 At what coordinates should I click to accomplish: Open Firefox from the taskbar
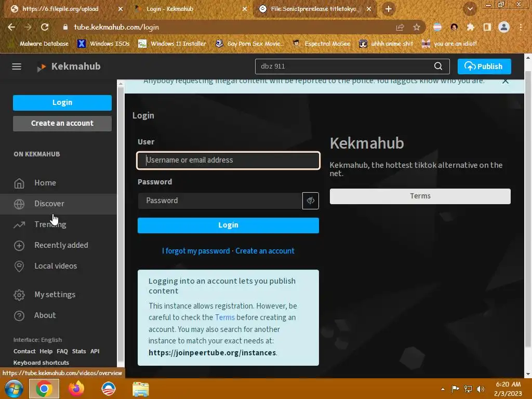pyautogui.click(x=76, y=389)
